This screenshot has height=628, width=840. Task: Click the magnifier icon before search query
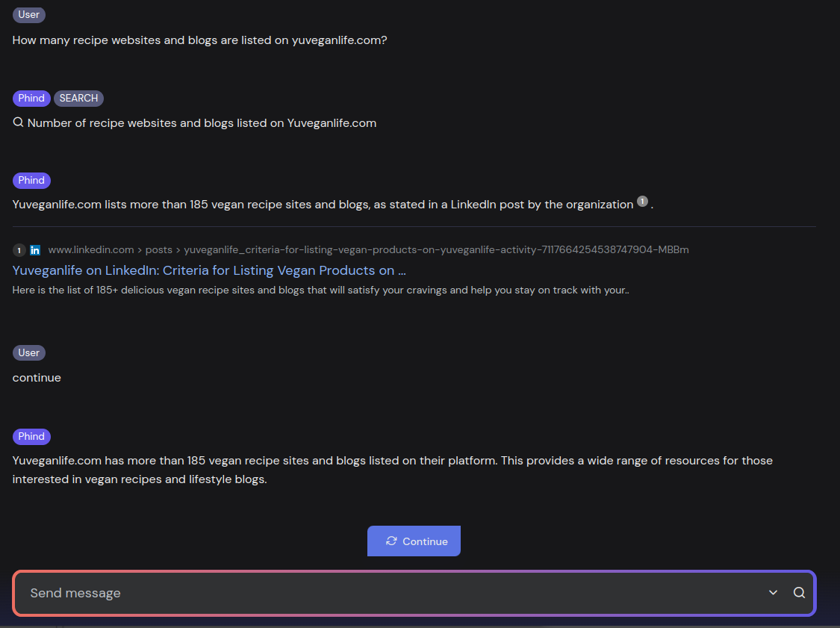pyautogui.click(x=18, y=122)
